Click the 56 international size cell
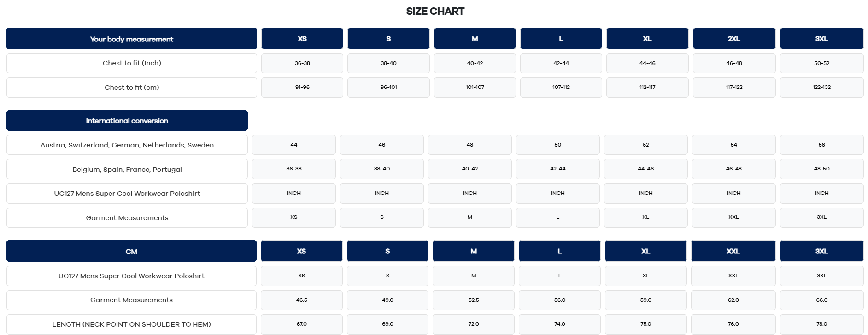Image resolution: width=868 pixels, height=335 pixels. [821, 145]
